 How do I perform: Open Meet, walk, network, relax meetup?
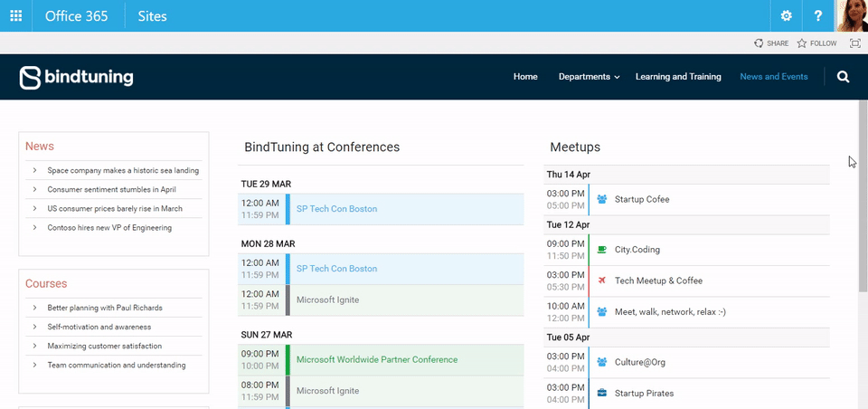point(670,312)
